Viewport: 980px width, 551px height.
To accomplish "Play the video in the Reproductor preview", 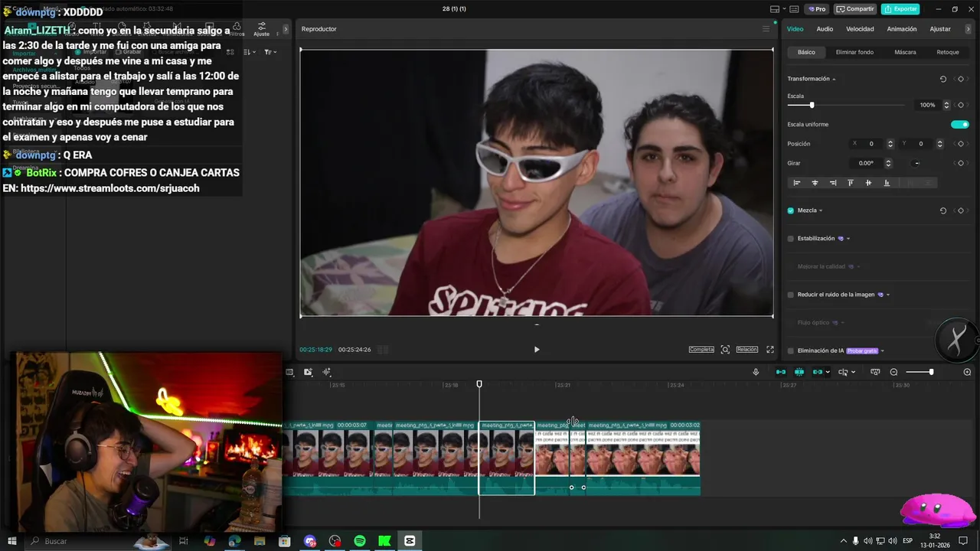I will point(537,350).
